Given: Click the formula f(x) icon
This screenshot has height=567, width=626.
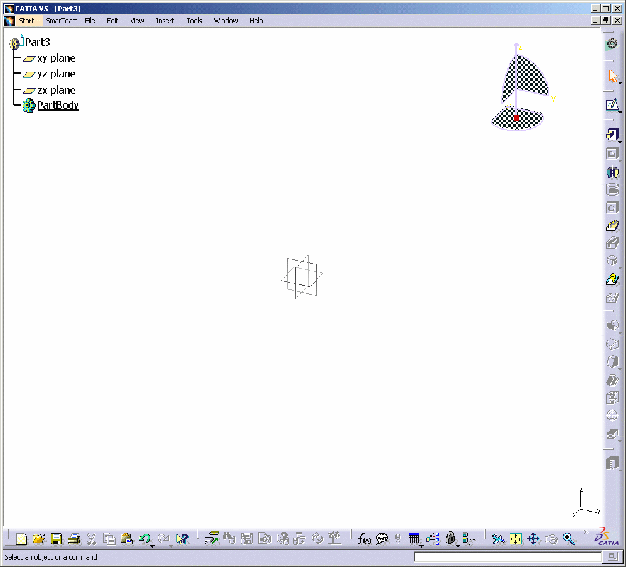Looking at the screenshot, I should tap(364, 539).
